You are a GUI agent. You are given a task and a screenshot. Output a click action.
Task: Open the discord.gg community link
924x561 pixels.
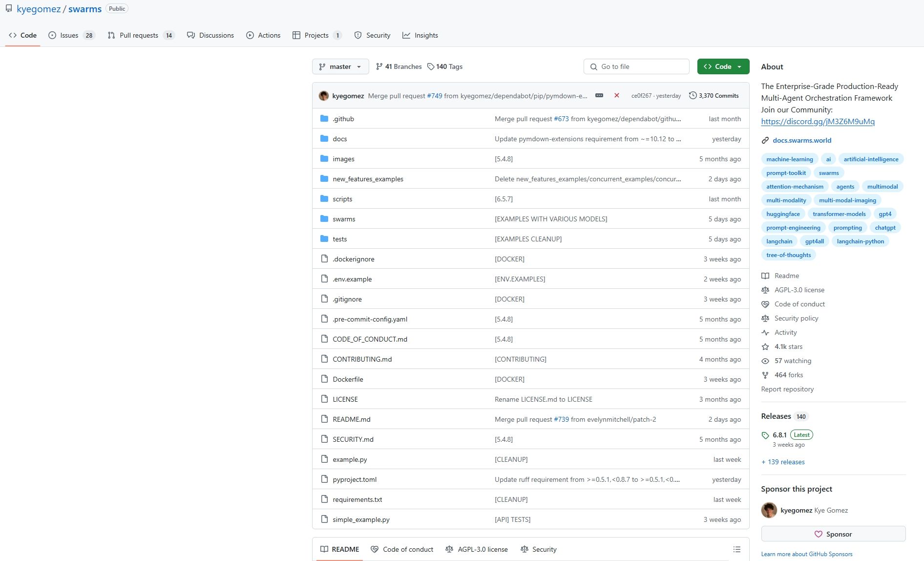[818, 121]
